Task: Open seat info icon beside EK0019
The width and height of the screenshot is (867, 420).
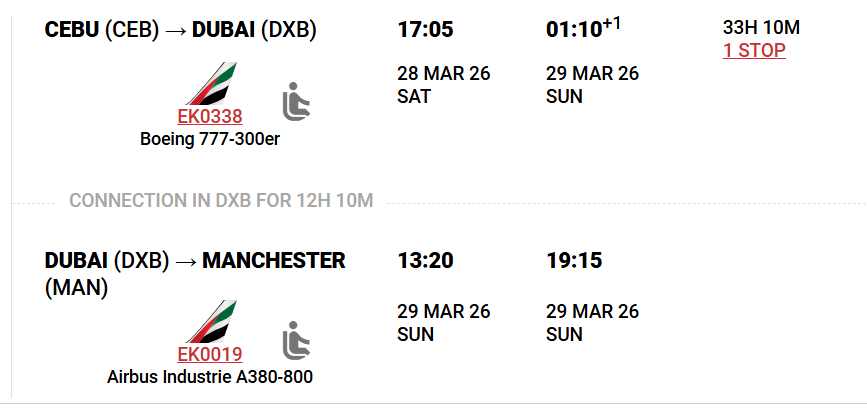Action: click(x=297, y=339)
